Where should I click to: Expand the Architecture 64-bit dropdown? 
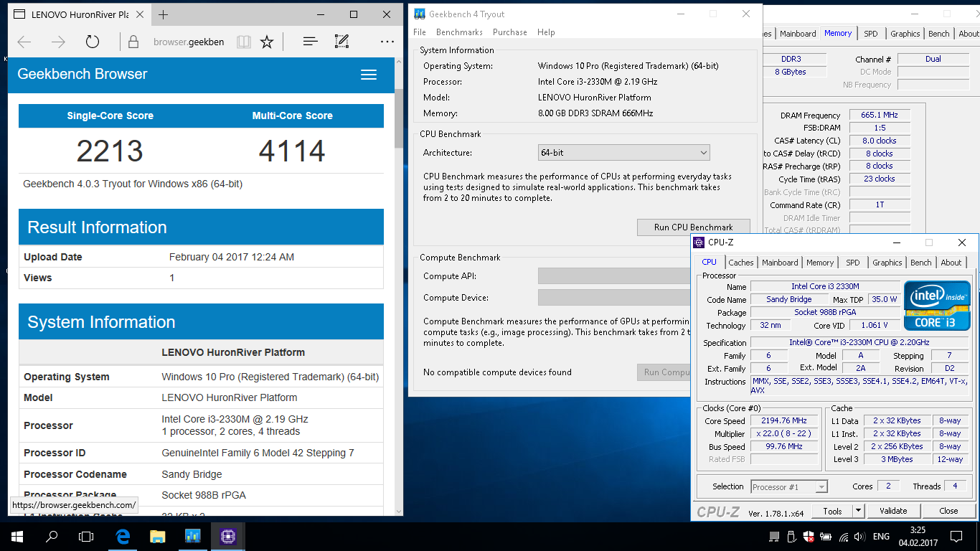click(x=624, y=153)
